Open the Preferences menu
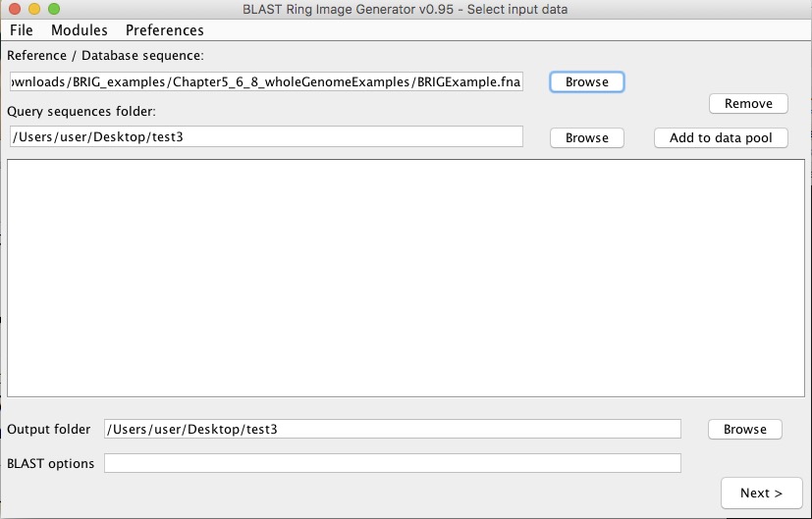Viewport: 812px width, 519px height. click(x=165, y=30)
